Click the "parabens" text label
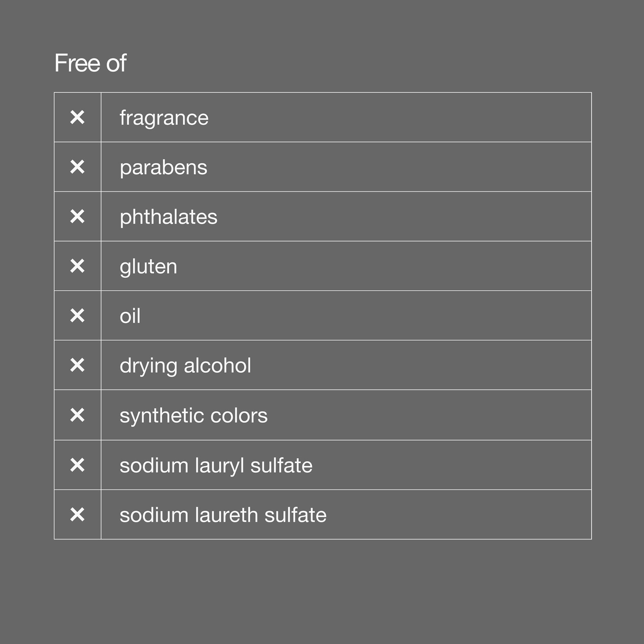644x644 pixels. pyautogui.click(x=163, y=167)
